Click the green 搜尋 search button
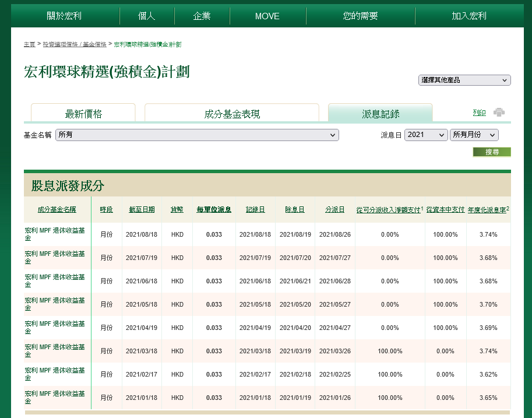 pyautogui.click(x=492, y=152)
